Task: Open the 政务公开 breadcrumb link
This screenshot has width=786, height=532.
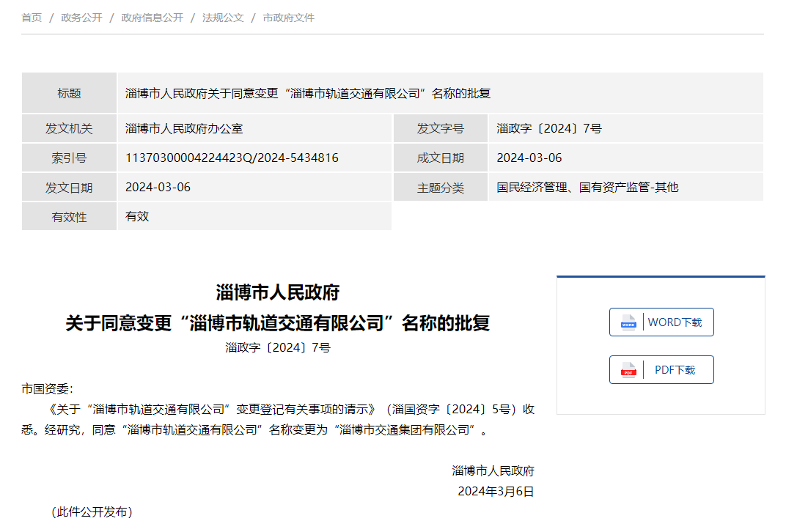Action: (81, 17)
